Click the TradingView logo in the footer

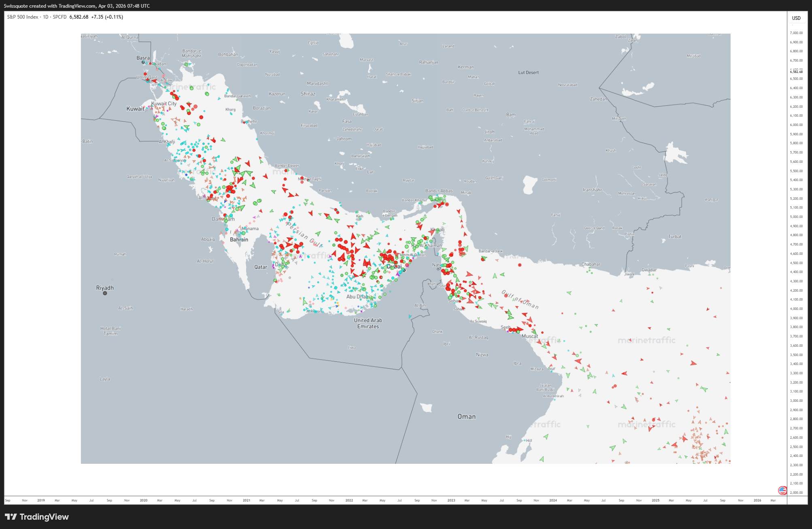click(37, 517)
